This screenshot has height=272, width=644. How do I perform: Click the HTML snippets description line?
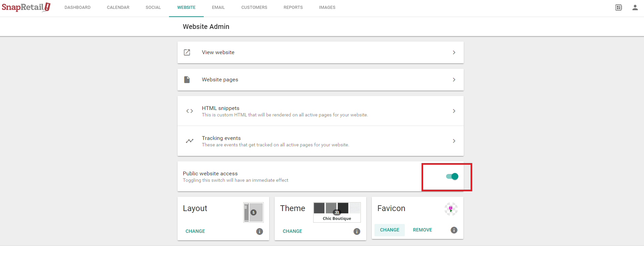pos(285,115)
